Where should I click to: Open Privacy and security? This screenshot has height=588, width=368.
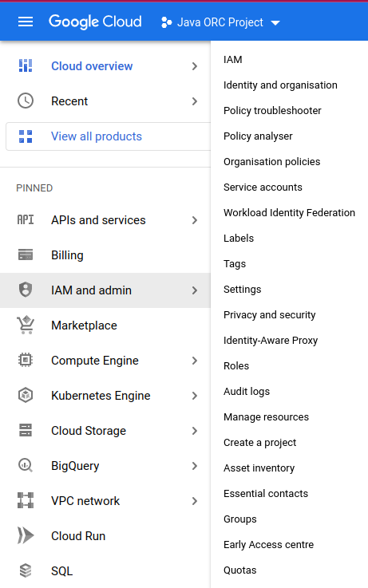coord(269,315)
